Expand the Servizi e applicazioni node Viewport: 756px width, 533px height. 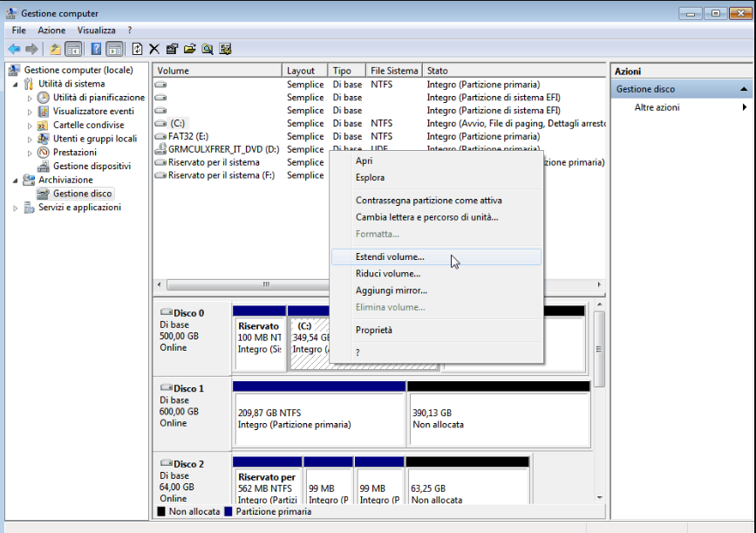pos(16,208)
